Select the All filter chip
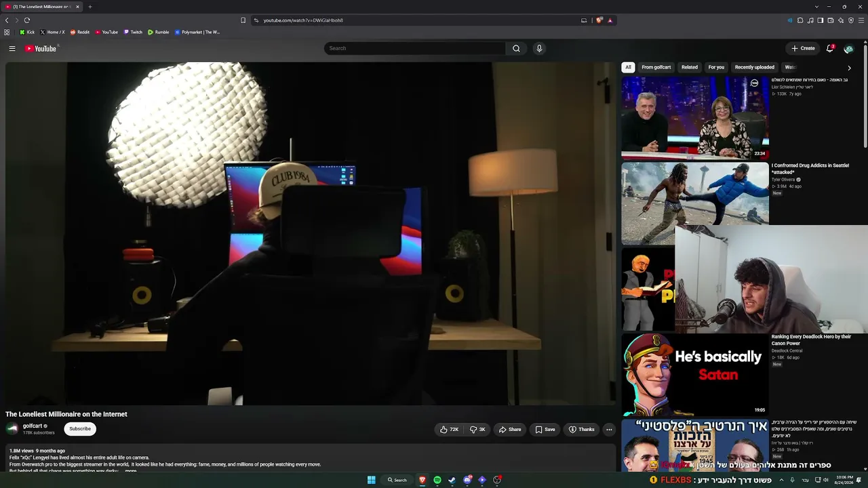This screenshot has width=868, height=488. click(629, 67)
